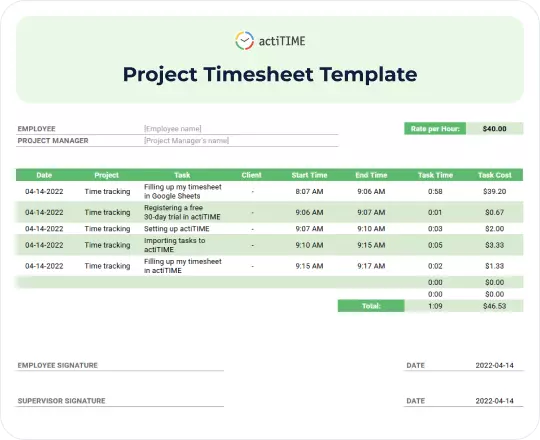The width and height of the screenshot is (540, 440).
Task: Select the $39.20 task cost cell
Action: tap(495, 191)
